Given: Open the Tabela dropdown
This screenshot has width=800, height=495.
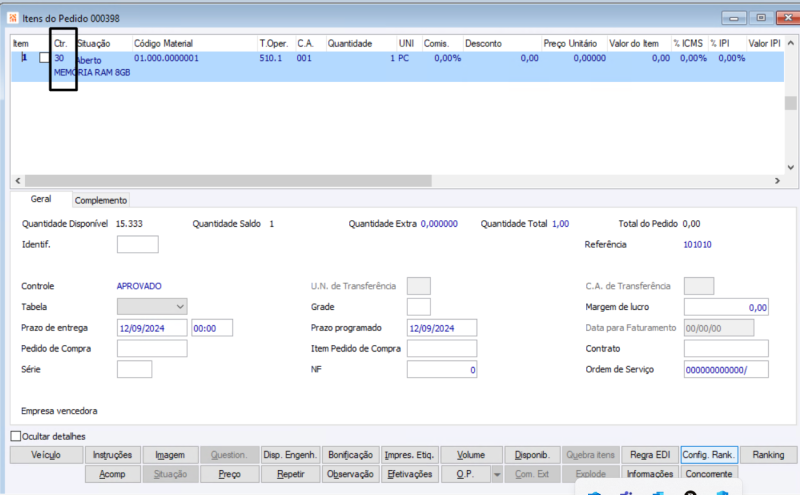Looking at the screenshot, I should 152,306.
